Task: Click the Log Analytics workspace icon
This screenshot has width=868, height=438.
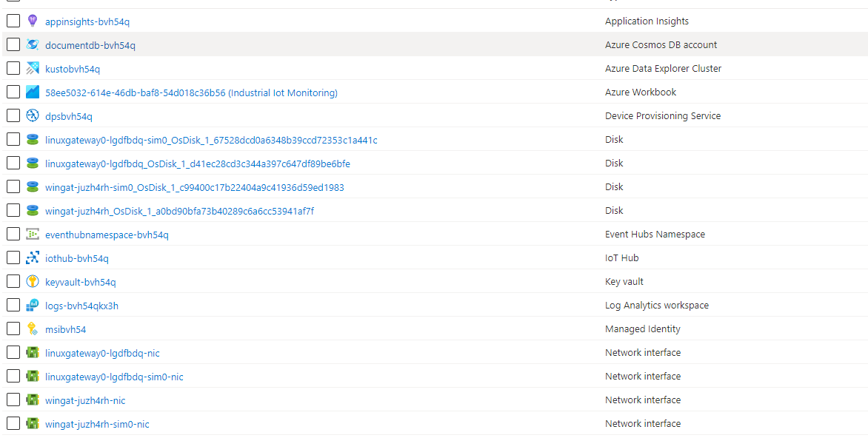Action: coord(32,305)
